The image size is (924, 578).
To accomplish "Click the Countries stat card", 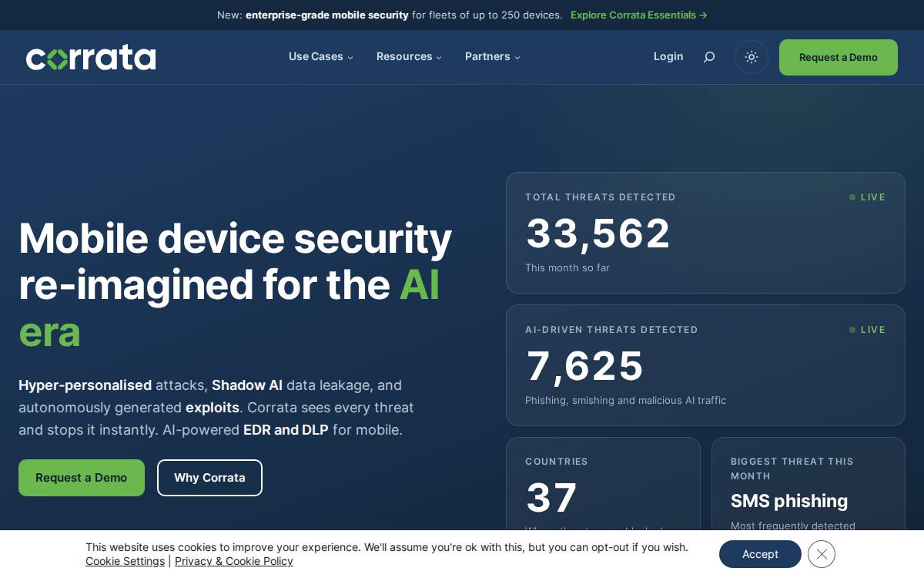I will click(x=603, y=484).
